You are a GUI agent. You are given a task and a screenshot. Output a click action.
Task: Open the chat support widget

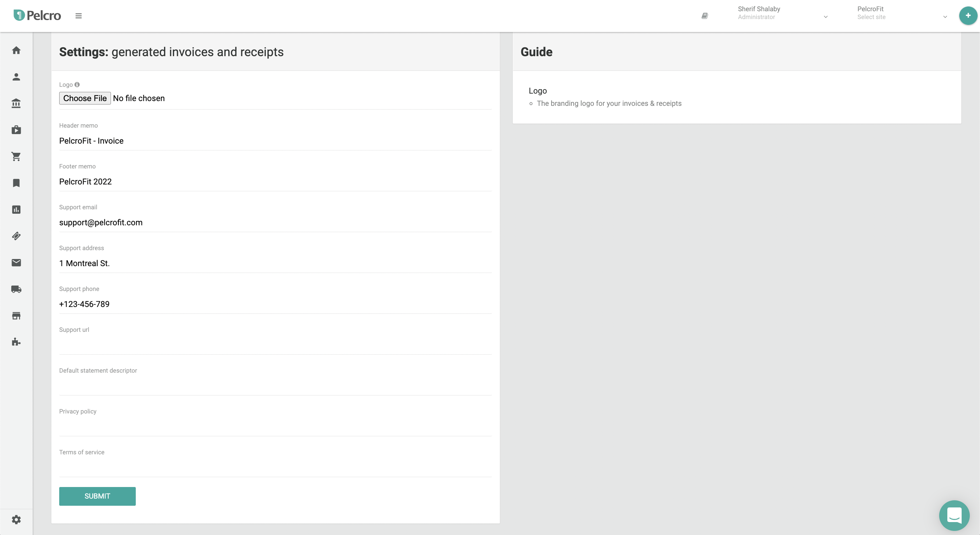pyautogui.click(x=954, y=515)
